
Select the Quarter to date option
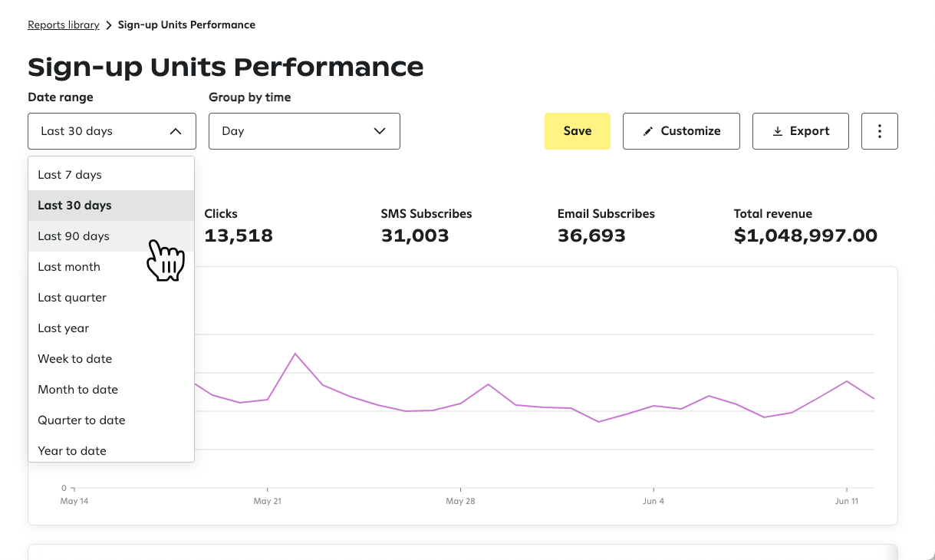tap(81, 420)
